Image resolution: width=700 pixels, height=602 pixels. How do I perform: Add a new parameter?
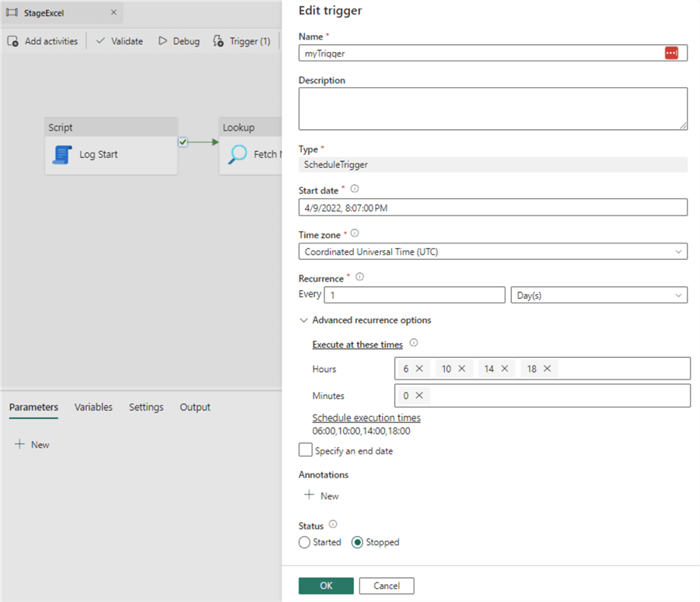click(32, 444)
